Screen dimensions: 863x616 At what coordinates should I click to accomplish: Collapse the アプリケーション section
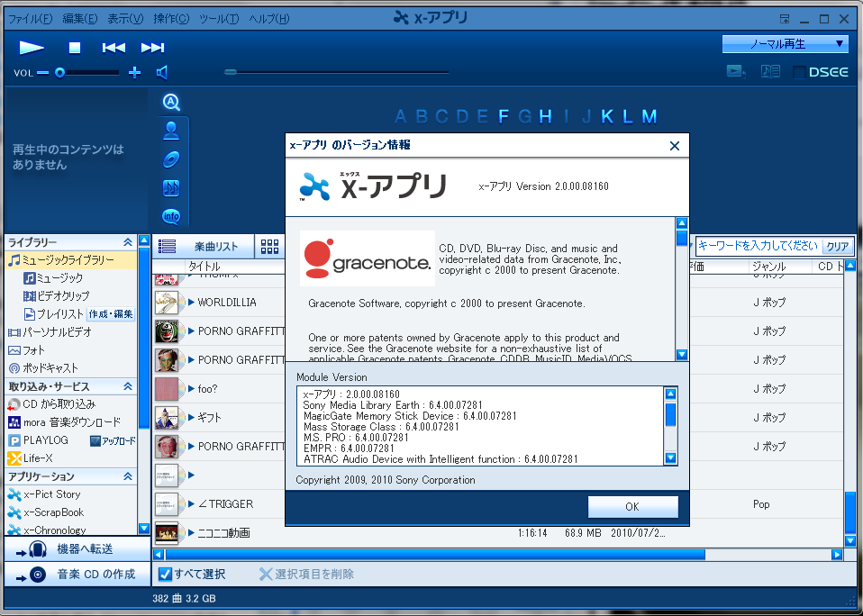128,476
